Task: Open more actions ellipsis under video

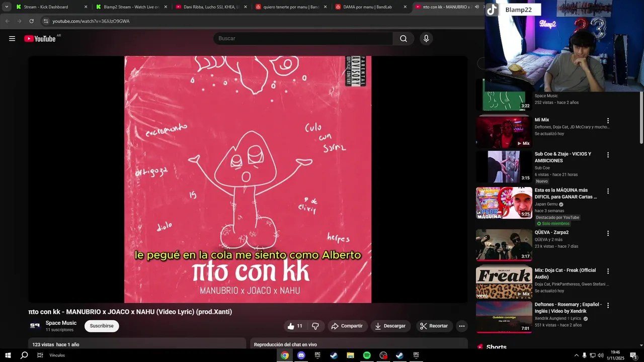Action: (x=461, y=326)
